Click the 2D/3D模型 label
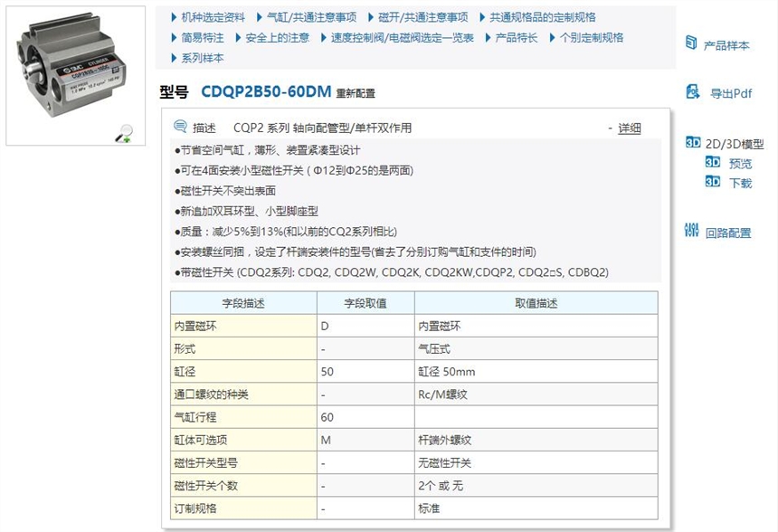The height and width of the screenshot is (532, 778). click(735, 144)
